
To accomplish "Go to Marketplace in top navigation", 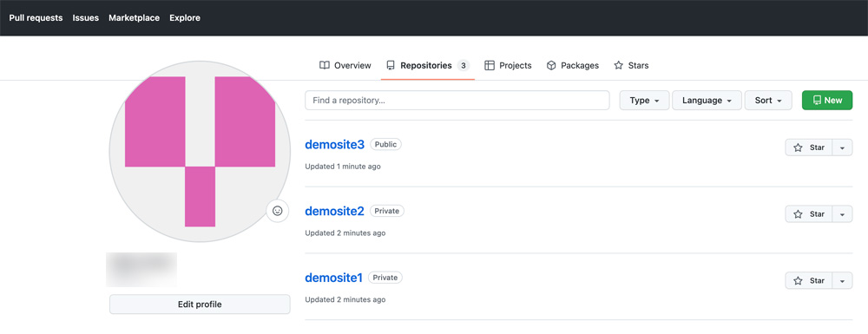I will coord(134,17).
